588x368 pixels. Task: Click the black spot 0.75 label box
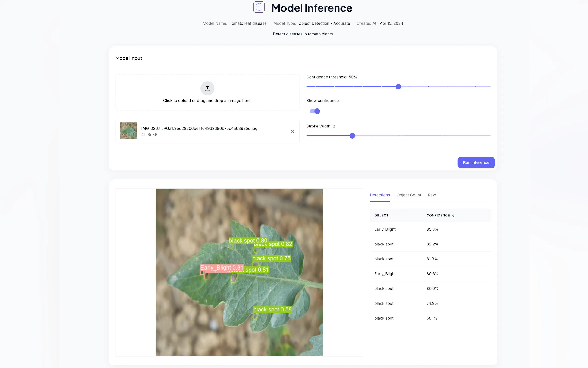click(271, 258)
